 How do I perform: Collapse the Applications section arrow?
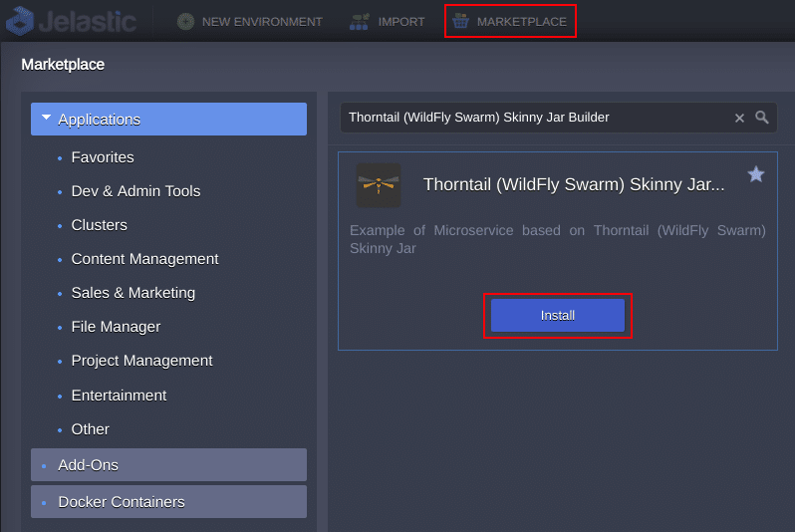coord(46,118)
